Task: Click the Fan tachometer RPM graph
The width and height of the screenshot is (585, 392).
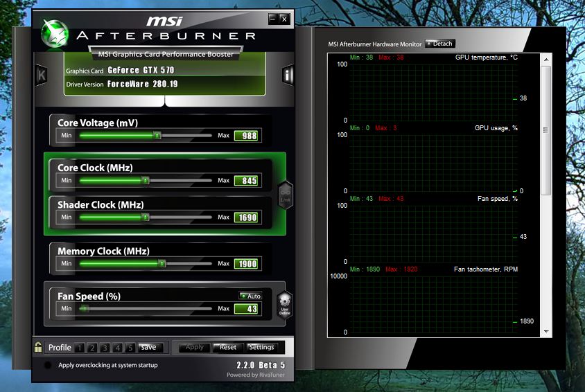Action: (433, 304)
